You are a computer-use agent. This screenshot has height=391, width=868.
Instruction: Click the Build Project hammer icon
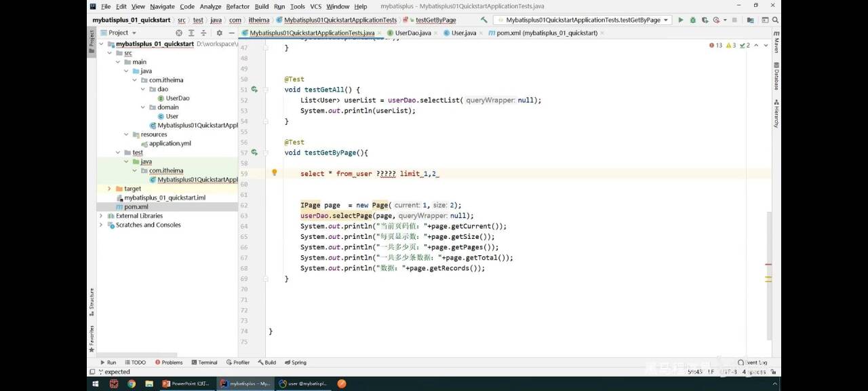(x=484, y=20)
